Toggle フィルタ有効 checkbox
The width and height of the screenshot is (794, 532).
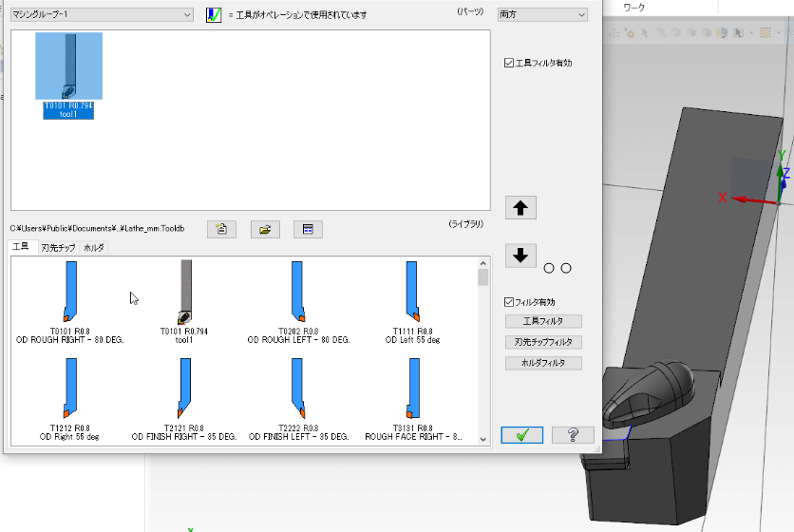(509, 302)
